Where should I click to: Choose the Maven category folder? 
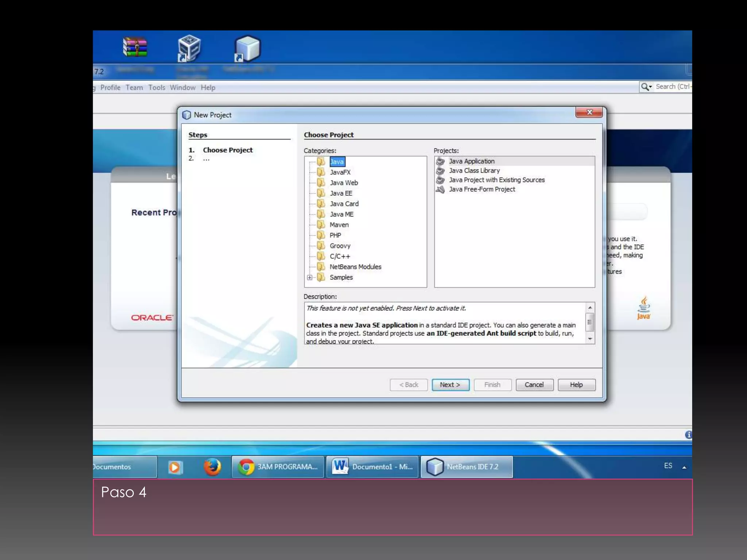339,225
